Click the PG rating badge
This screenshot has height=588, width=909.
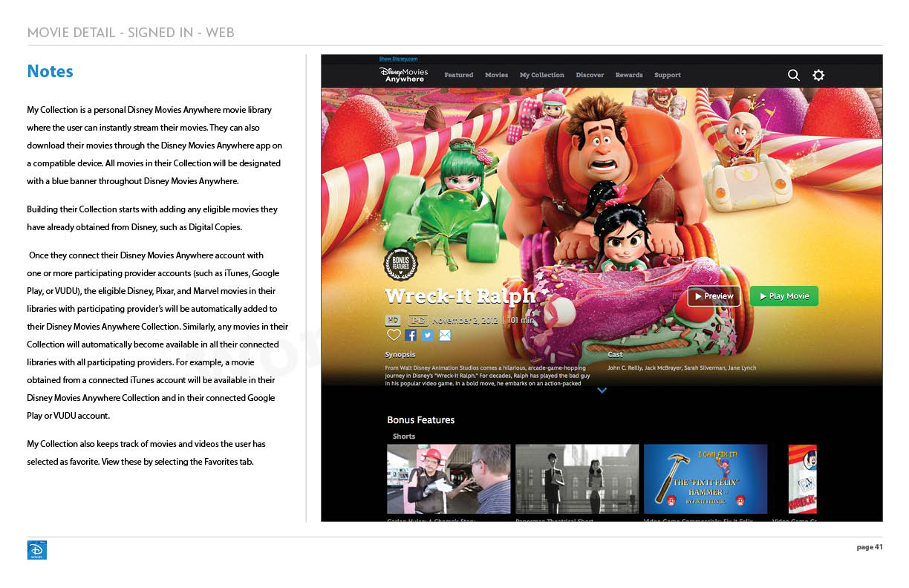[x=418, y=320]
